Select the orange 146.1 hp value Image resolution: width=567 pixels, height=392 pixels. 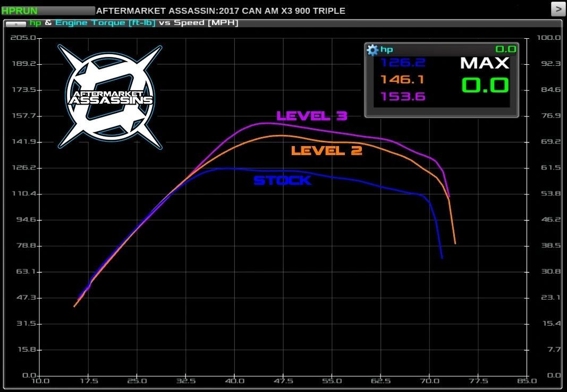(402, 80)
